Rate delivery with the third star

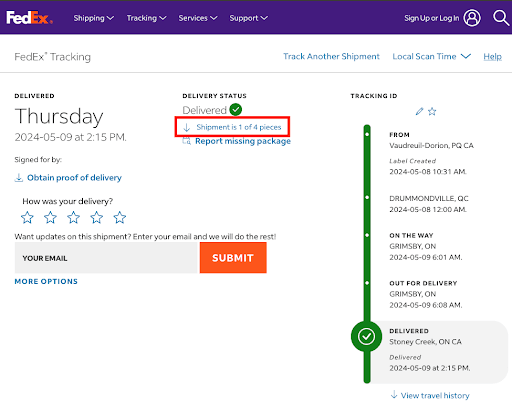click(x=73, y=217)
